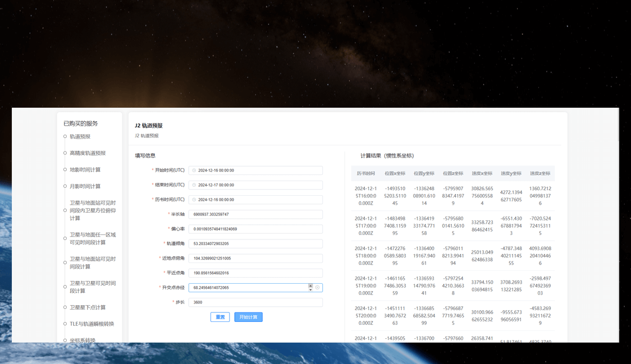Click the 轨道倾角 input box
Viewport: 631px width, 364px height.
(255, 243)
